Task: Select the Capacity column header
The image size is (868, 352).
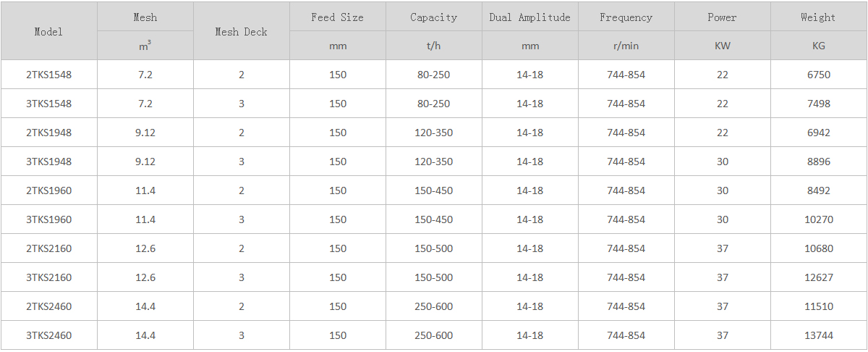Action: [433, 17]
